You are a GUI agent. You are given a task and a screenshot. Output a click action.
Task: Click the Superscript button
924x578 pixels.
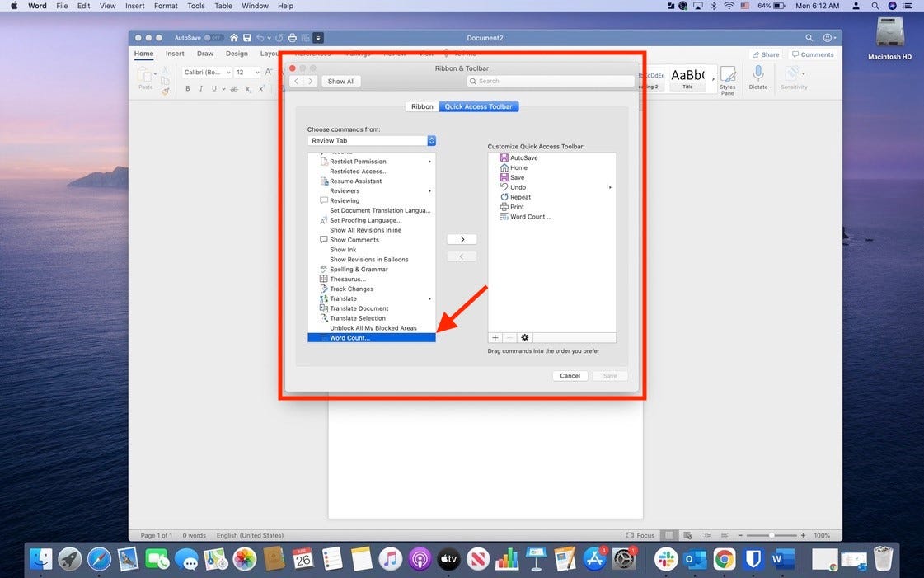click(x=261, y=89)
